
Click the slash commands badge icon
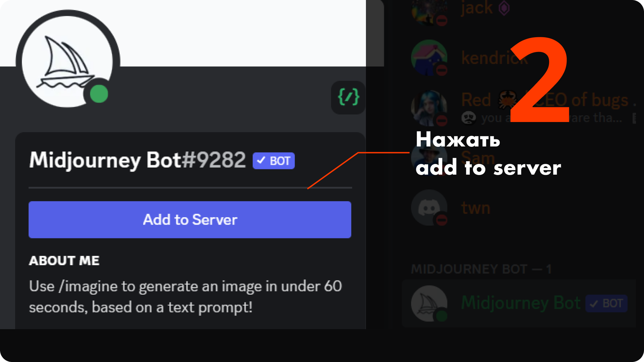(348, 97)
